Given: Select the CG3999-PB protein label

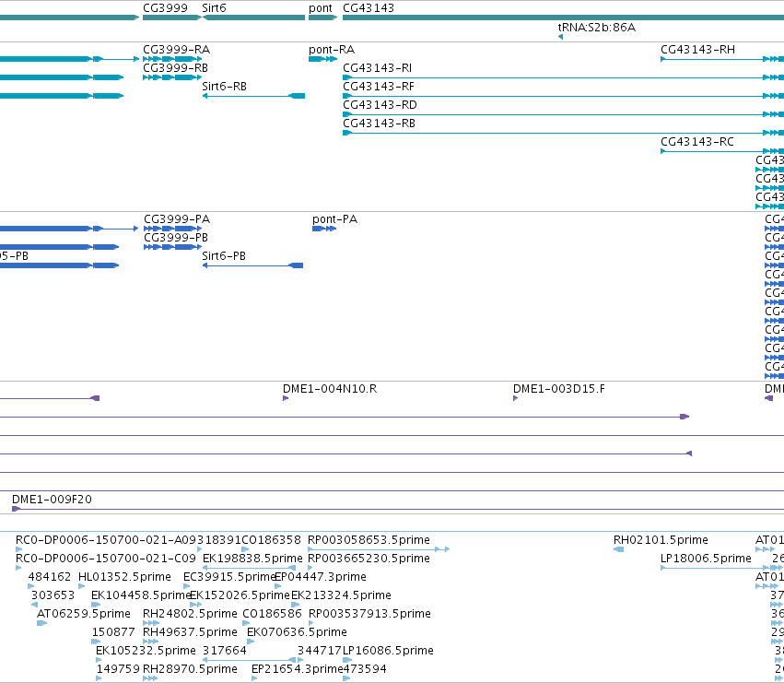Looking at the screenshot, I should tap(176, 238).
